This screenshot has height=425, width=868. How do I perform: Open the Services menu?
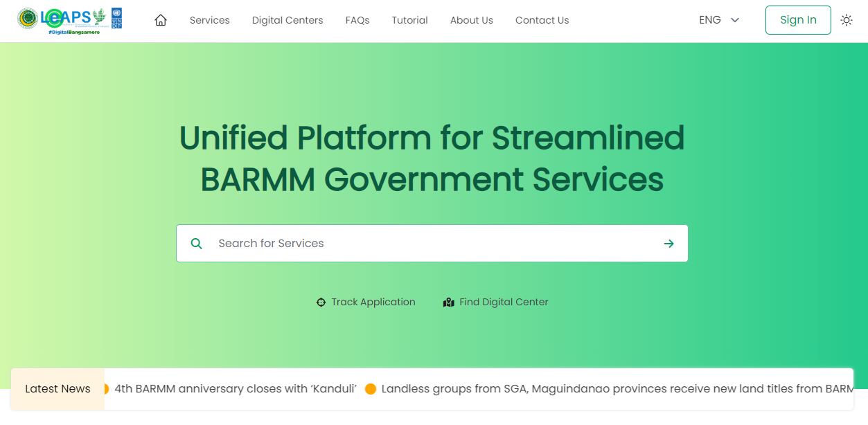[209, 20]
